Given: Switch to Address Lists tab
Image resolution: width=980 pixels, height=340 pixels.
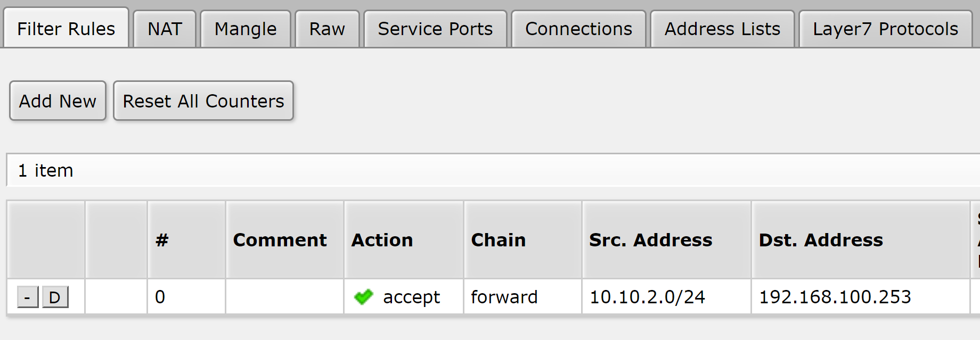Looking at the screenshot, I should click(722, 29).
